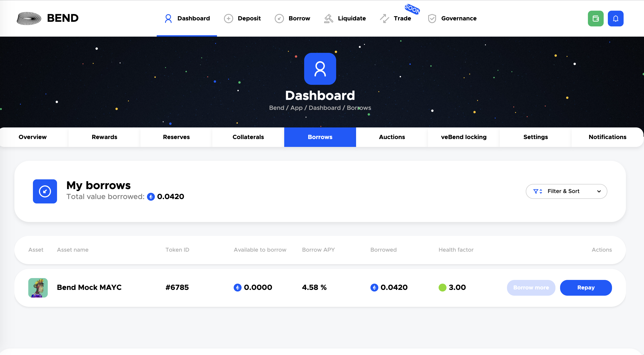Click the Governance shield icon
The image size is (644, 355).
(432, 19)
